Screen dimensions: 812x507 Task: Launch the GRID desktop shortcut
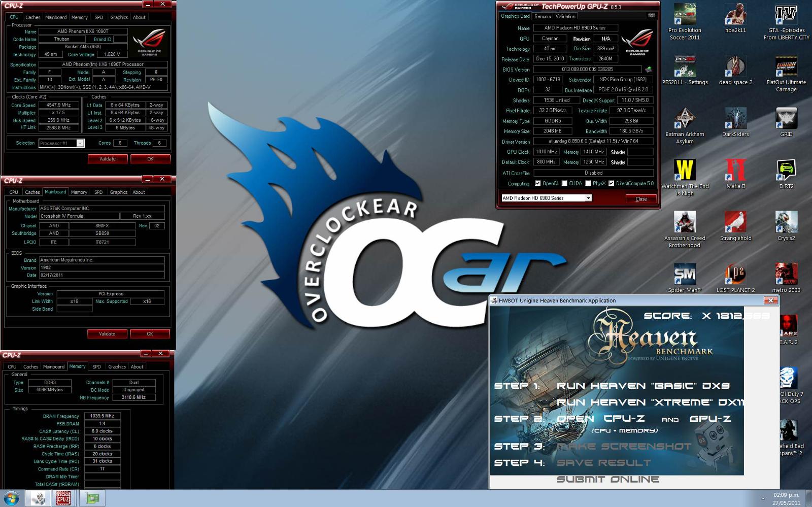pos(786,122)
